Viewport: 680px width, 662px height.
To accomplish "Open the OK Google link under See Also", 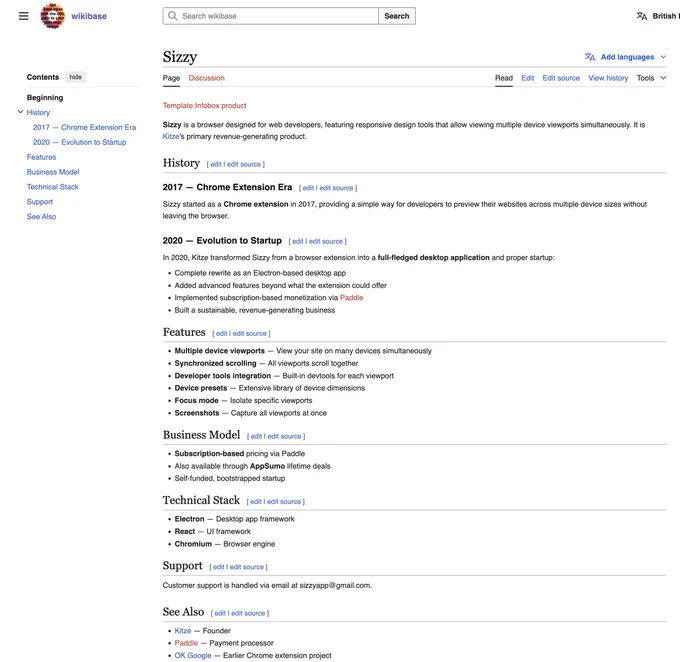I will pyautogui.click(x=193, y=655).
